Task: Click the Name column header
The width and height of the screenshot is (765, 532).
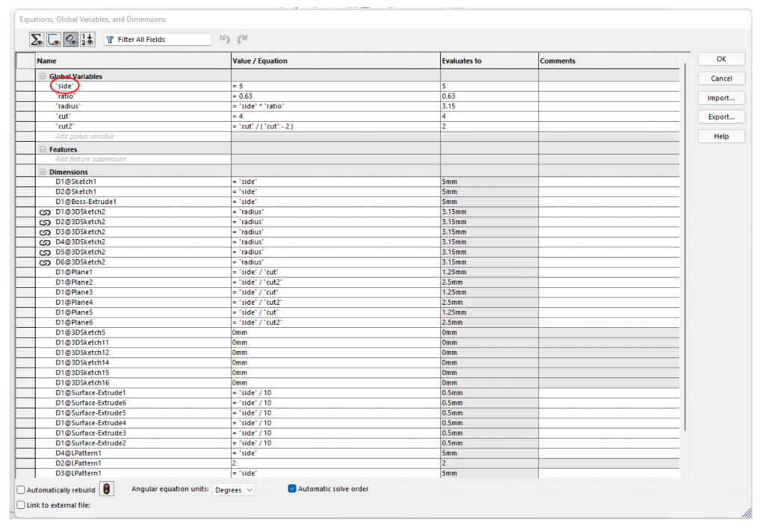Action: pyautogui.click(x=133, y=61)
